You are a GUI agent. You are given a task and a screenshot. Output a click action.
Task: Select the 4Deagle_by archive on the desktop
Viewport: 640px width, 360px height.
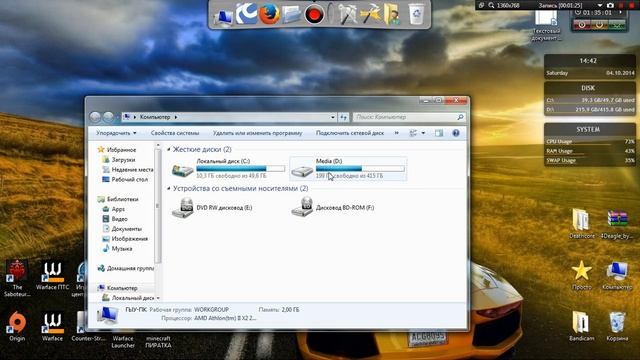(617, 224)
